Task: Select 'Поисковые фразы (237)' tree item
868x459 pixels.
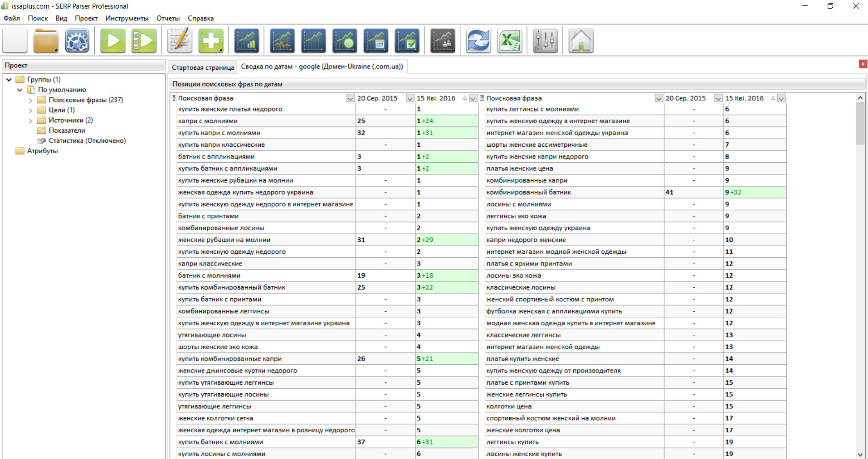Action: (x=86, y=100)
